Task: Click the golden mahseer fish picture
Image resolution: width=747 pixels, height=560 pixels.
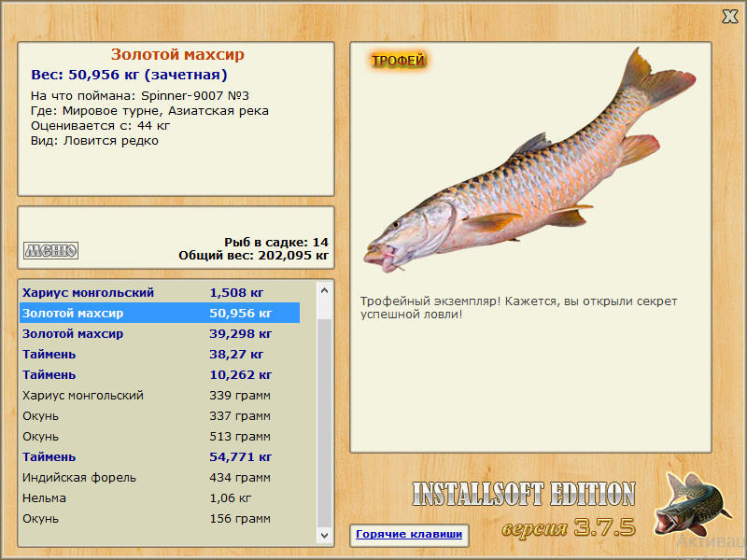Action: click(x=529, y=161)
